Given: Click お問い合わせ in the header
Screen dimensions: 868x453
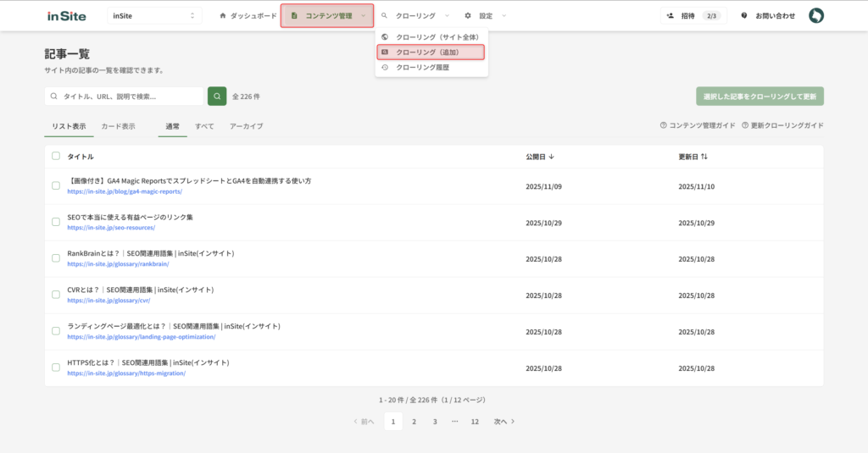Looking at the screenshot, I should 769,15.
